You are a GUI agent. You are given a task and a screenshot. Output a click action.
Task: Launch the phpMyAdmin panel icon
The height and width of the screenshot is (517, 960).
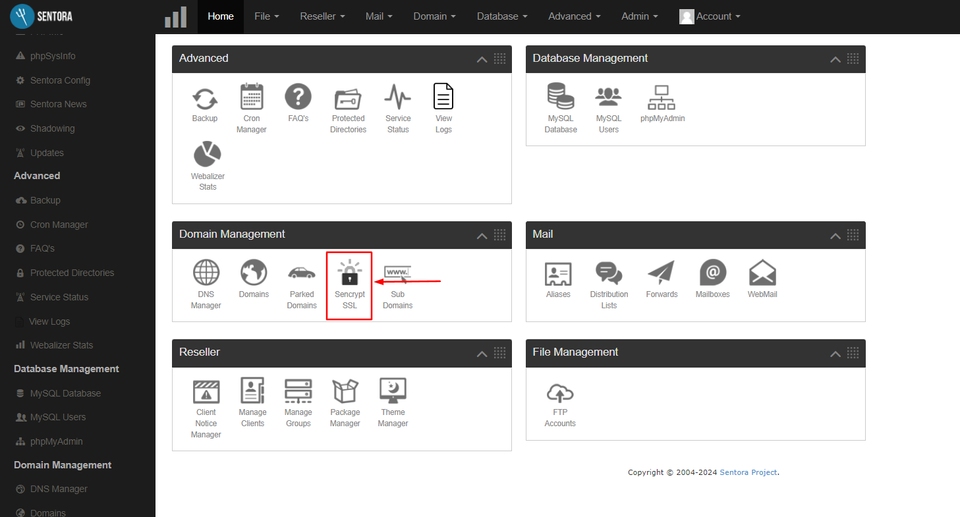662,97
